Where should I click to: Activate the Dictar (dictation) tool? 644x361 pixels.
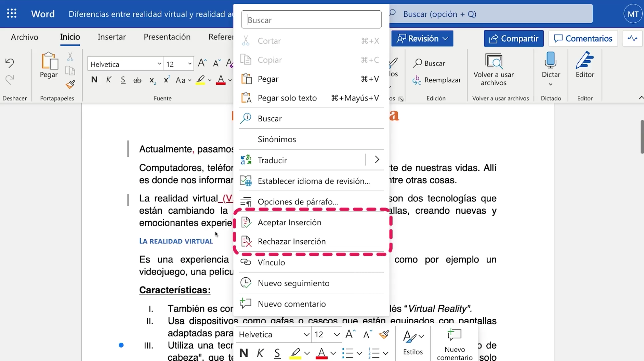tap(550, 66)
